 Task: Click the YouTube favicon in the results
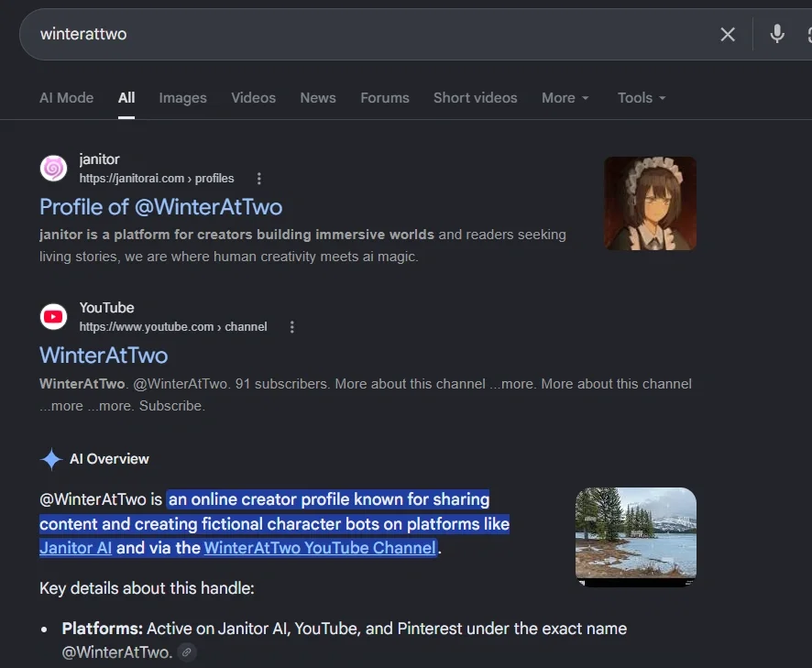(53, 317)
